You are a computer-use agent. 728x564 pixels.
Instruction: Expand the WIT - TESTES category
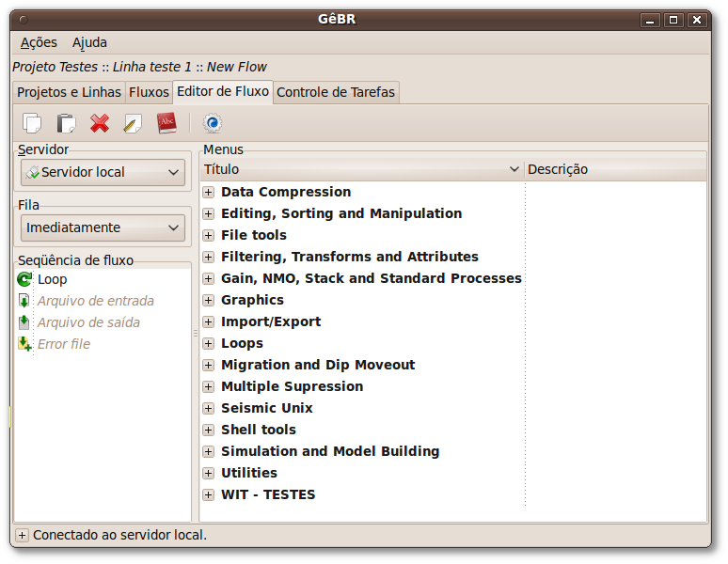click(209, 494)
